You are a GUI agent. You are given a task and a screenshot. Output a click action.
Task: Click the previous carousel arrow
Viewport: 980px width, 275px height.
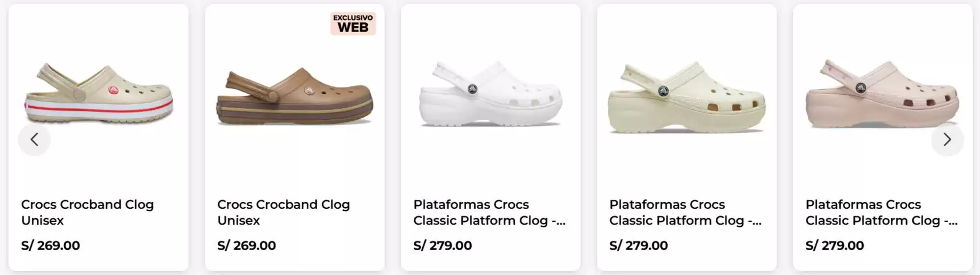34,140
